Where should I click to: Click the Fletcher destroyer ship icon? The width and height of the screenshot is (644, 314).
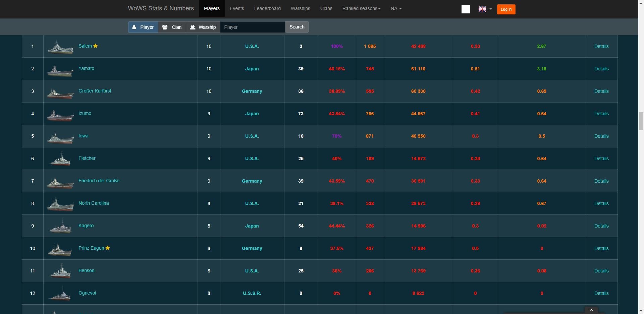point(60,159)
